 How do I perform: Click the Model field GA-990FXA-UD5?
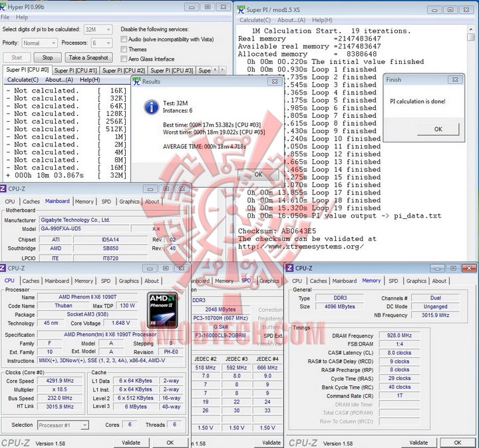pos(84,228)
